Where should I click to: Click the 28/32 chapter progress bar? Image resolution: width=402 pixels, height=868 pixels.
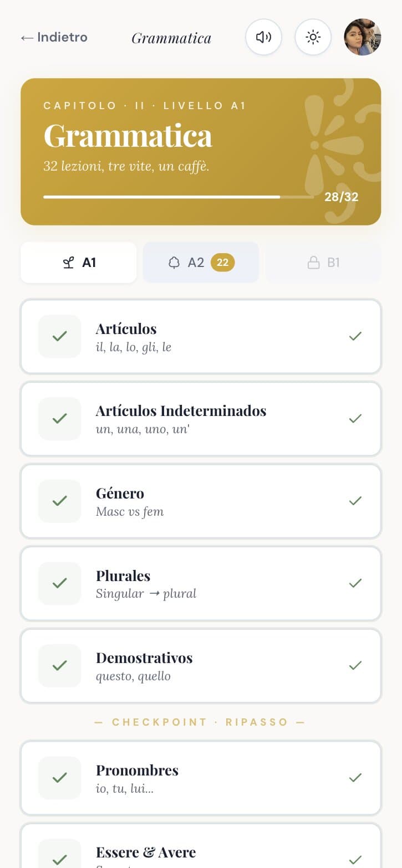[x=179, y=197]
